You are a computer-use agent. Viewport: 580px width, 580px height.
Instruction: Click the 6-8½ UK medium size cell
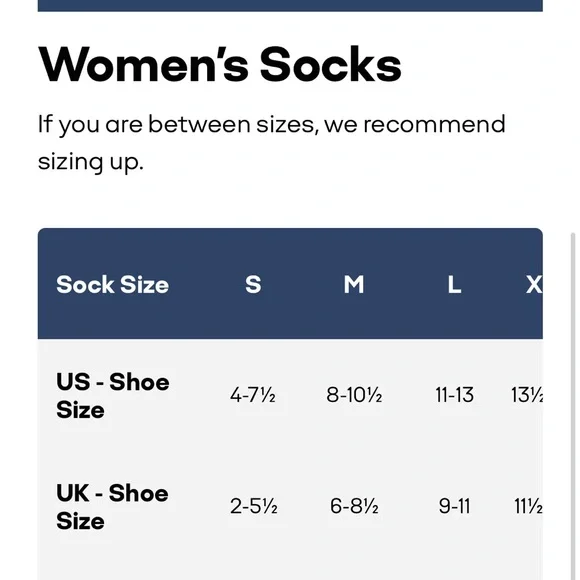(x=354, y=506)
